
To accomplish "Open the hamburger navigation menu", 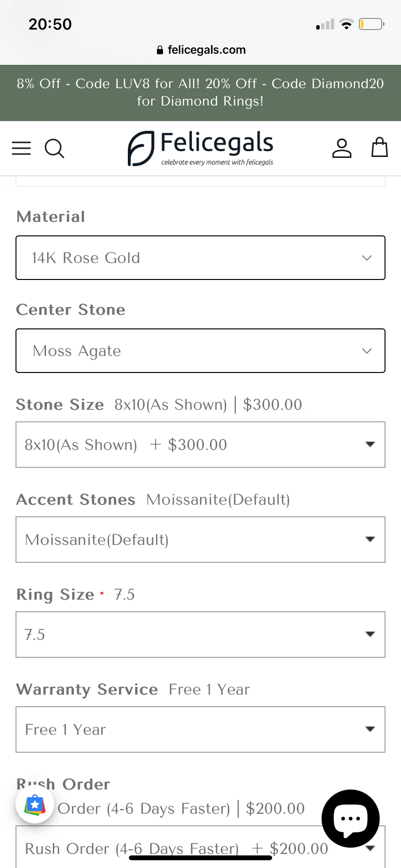I will pyautogui.click(x=21, y=148).
